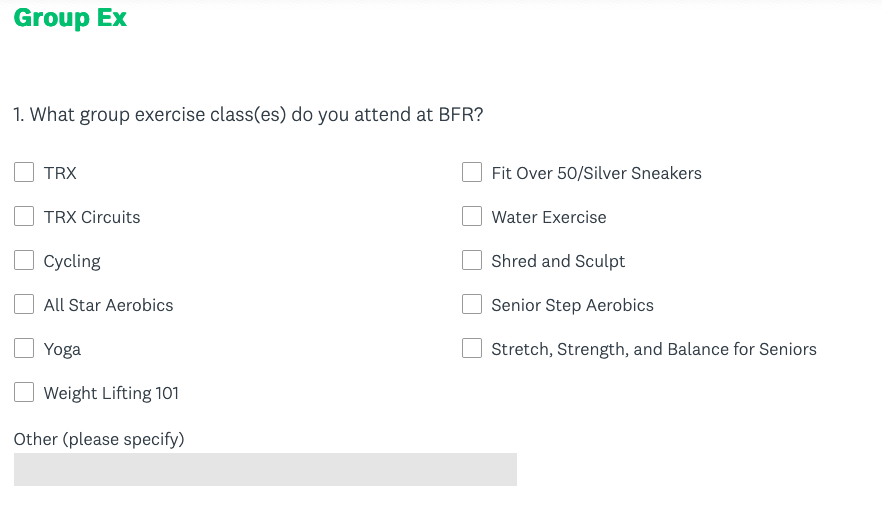Click the 'Weight Lifting 101' label text
The height and width of the screenshot is (516, 882).
tap(111, 393)
